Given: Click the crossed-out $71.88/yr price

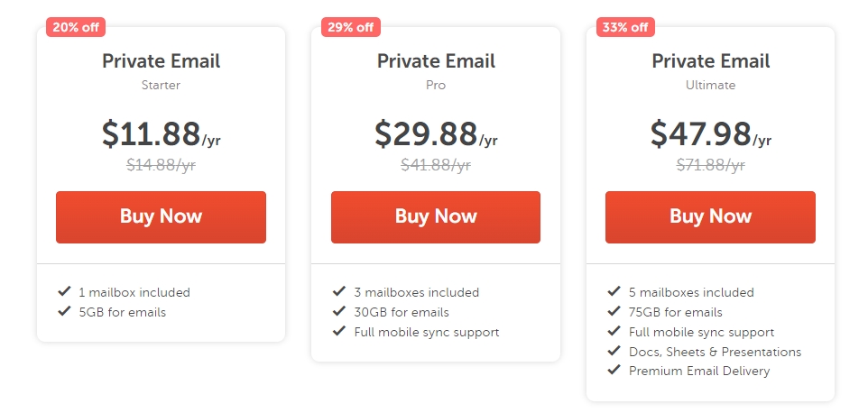Looking at the screenshot, I should pyautogui.click(x=710, y=165).
